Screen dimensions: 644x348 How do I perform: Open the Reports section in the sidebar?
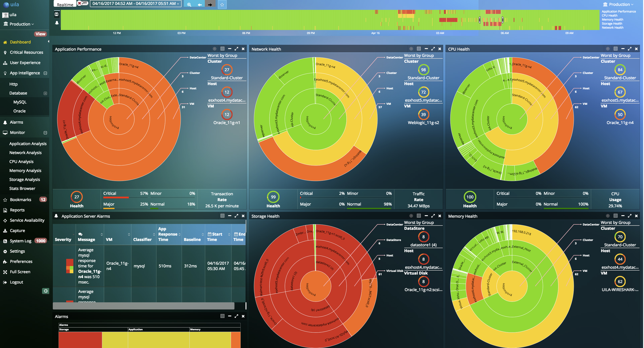tap(17, 210)
